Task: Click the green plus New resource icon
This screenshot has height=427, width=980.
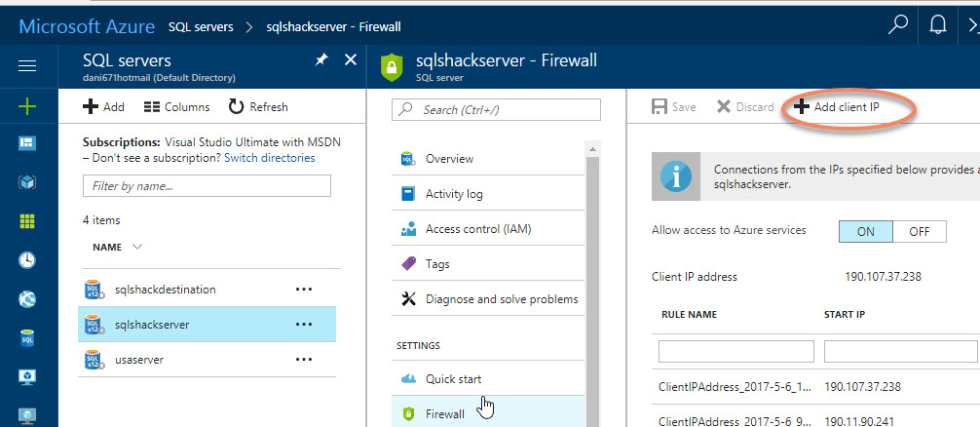Action: point(27,105)
